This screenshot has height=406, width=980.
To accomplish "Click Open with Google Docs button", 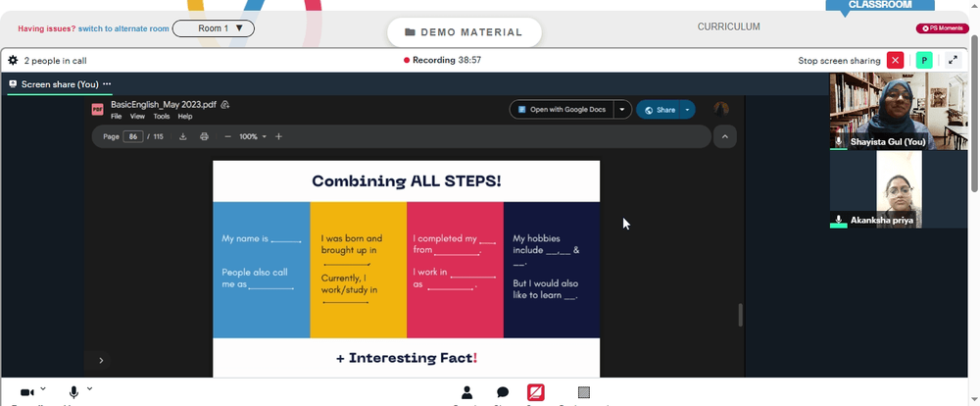I will (562, 110).
